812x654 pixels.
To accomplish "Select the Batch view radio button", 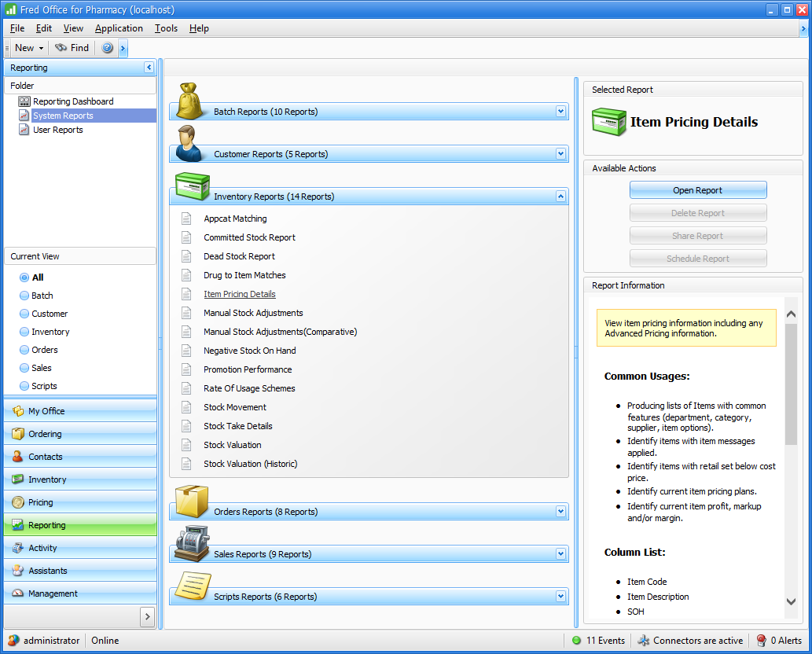I will (24, 296).
